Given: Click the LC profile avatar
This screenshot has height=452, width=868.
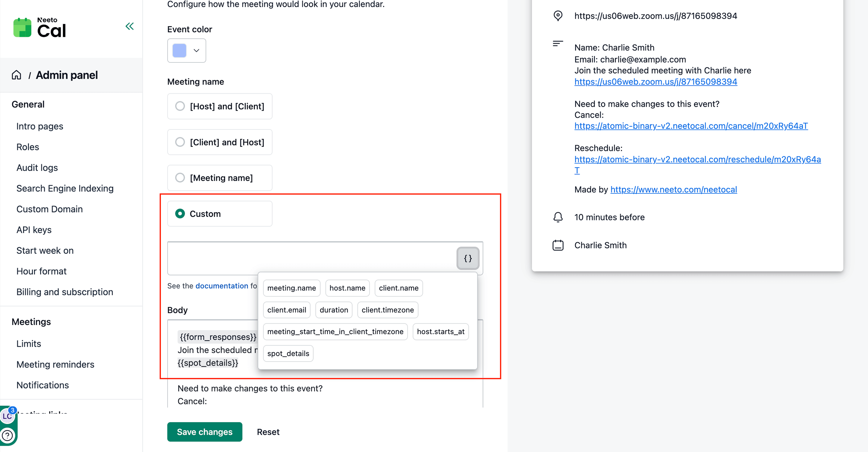Looking at the screenshot, I should click(7, 416).
